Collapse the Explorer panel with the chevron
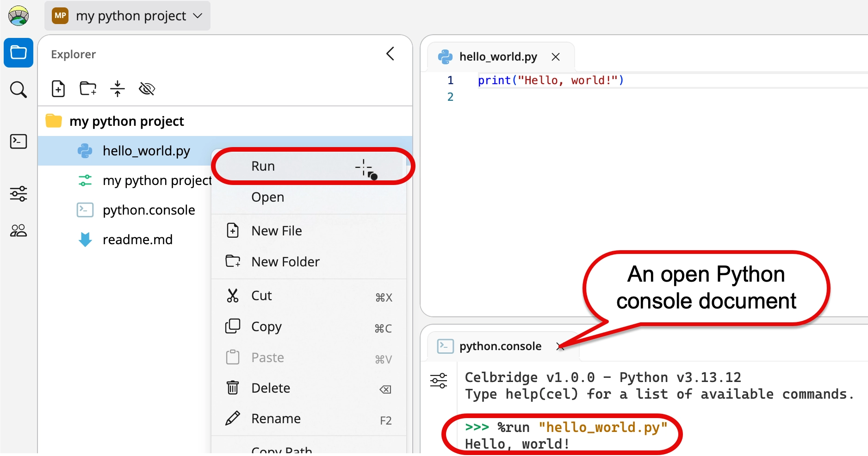 391,54
